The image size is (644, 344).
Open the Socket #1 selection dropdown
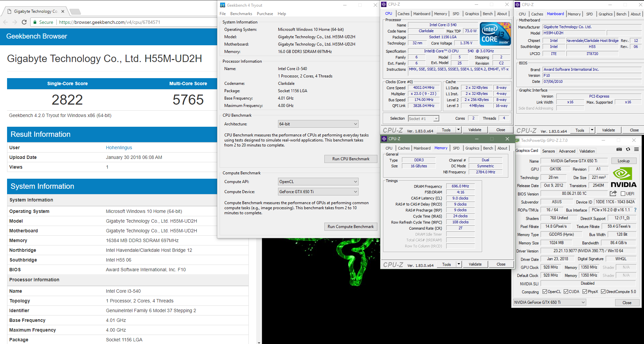pyautogui.click(x=423, y=118)
